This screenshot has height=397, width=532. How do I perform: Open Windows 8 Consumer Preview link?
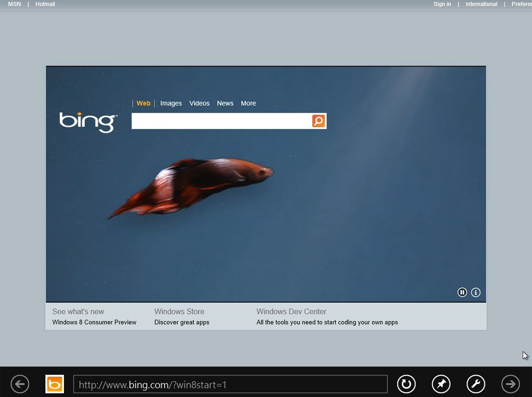tap(95, 322)
